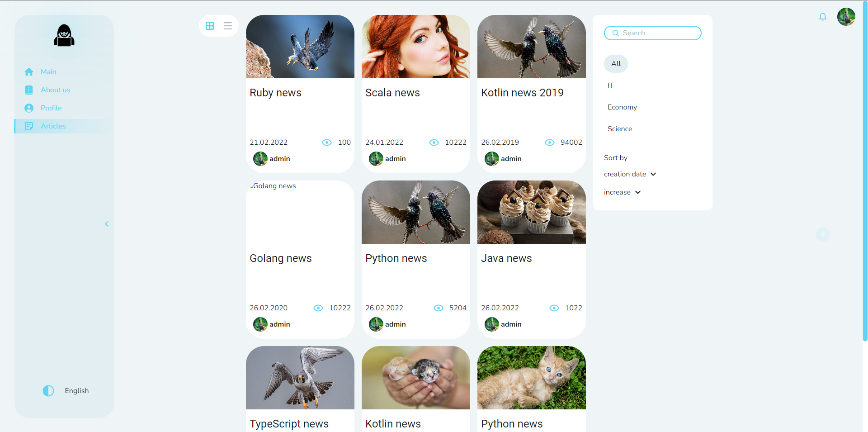The height and width of the screenshot is (432, 868).
Task: Click the date 21.02.2022
Action: click(x=269, y=142)
